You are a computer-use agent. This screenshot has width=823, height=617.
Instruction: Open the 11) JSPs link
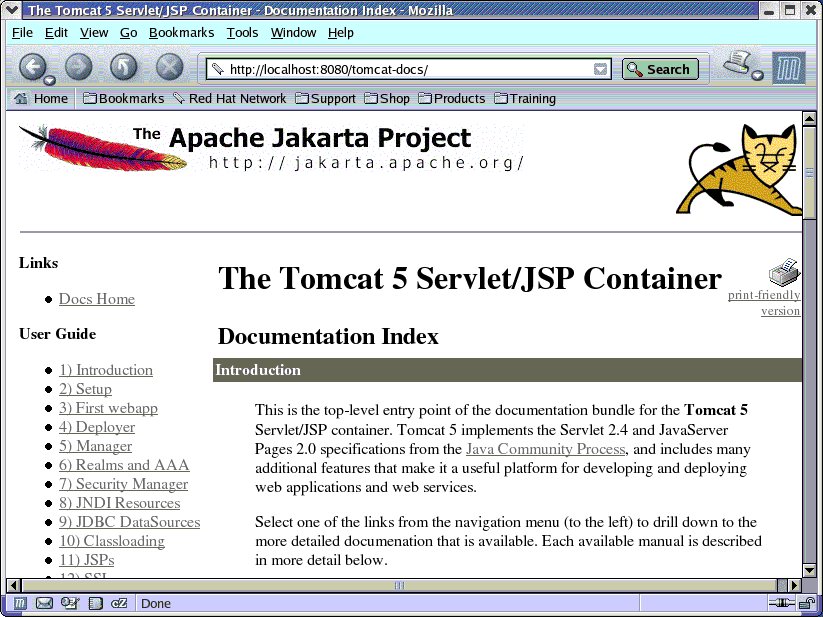click(x=86, y=560)
